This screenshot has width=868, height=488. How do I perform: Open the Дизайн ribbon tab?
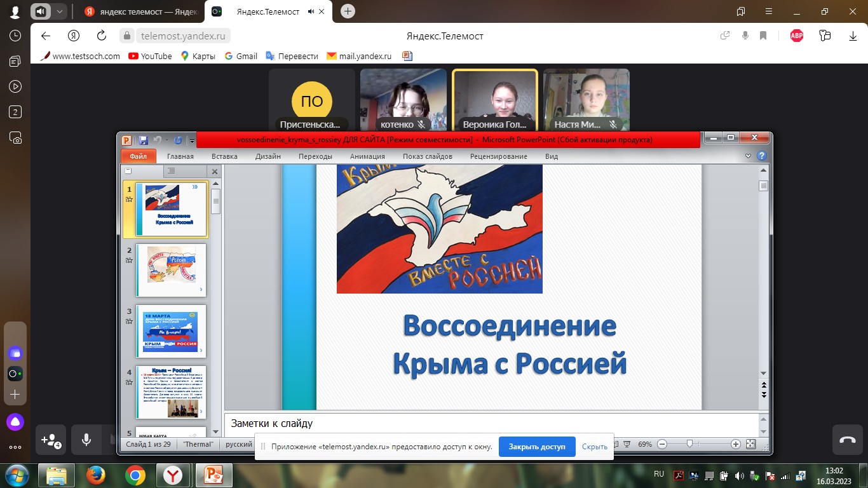[x=268, y=156]
